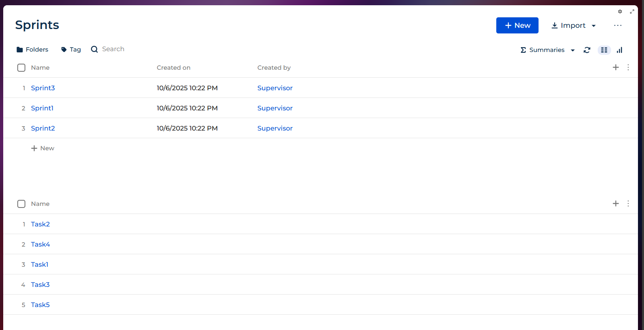The height and width of the screenshot is (330, 644).
Task: Click in the Search field
Action: coord(113,49)
